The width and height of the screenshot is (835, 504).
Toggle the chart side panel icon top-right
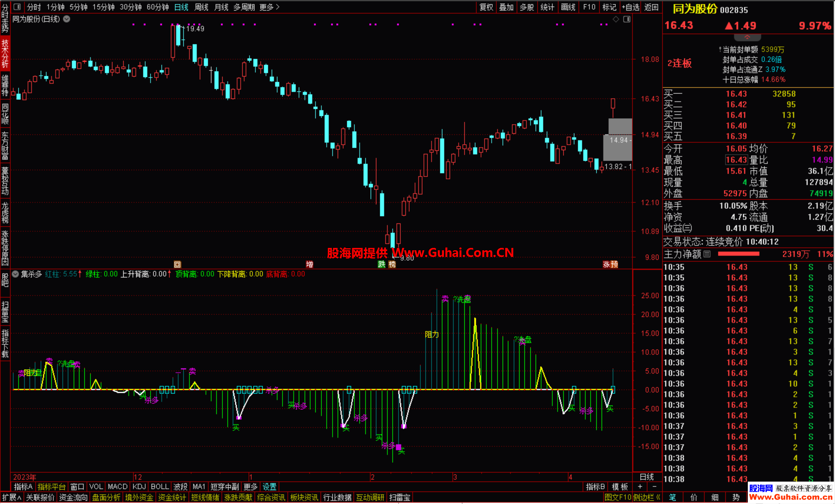tap(627, 19)
